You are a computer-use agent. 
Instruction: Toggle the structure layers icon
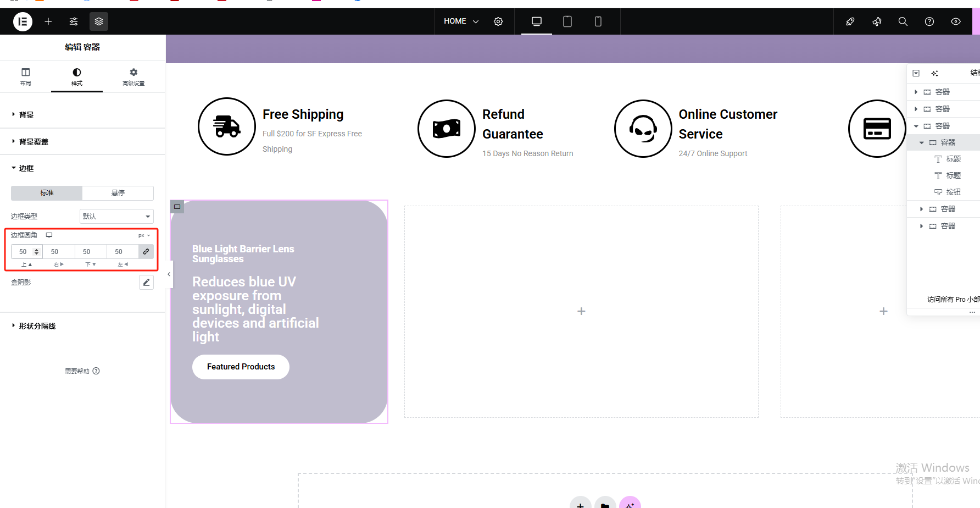pyautogui.click(x=99, y=21)
